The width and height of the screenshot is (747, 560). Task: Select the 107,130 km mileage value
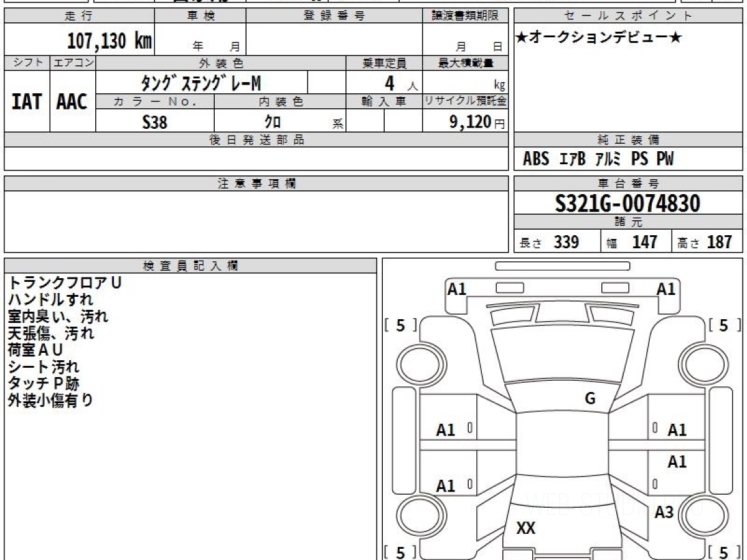(x=110, y=41)
